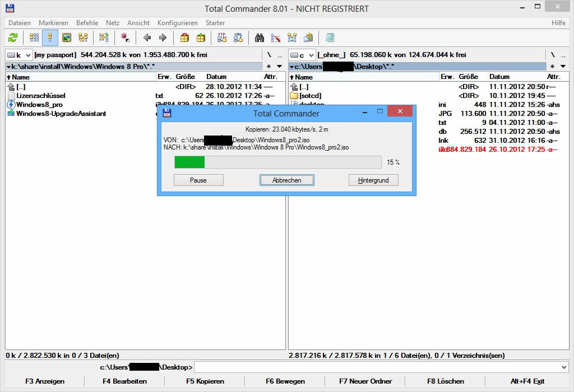The width and height of the screenshot is (574, 392).
Task: Click the clipboard icon before the notepad icon
Action: click(x=309, y=38)
